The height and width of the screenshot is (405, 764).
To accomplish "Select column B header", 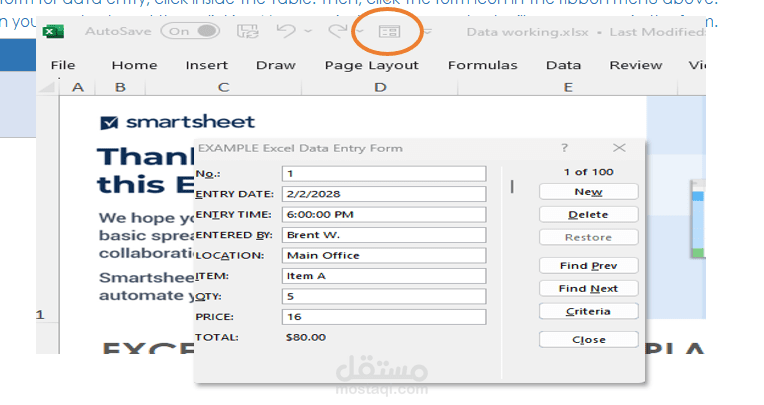I will [120, 87].
